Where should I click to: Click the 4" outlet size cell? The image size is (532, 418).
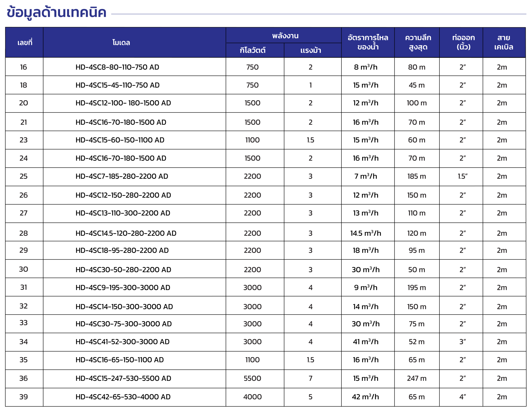coord(462,397)
